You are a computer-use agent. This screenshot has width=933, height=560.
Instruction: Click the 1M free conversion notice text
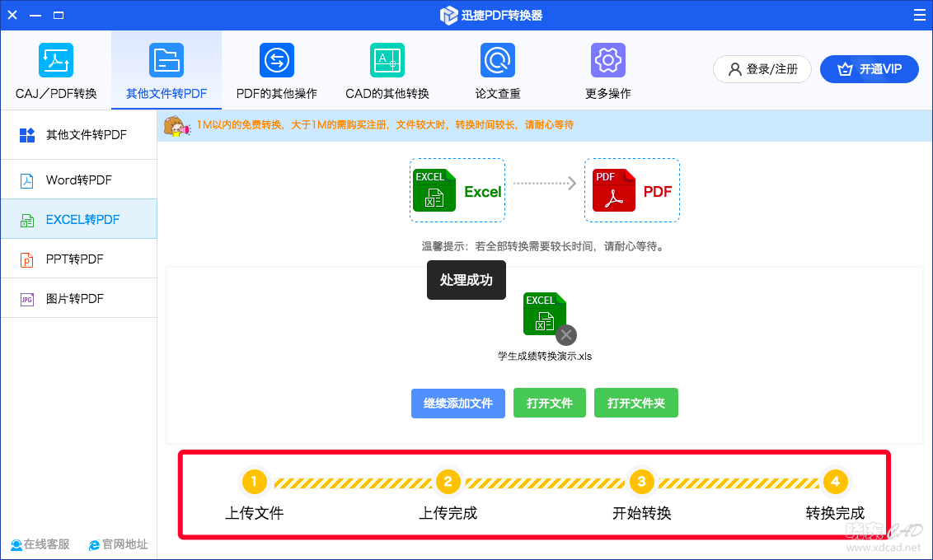(x=385, y=125)
